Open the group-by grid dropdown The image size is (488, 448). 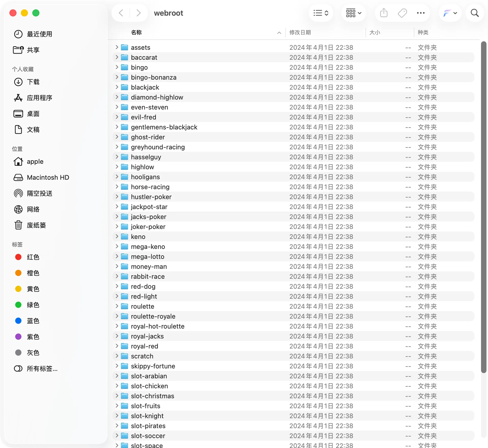pyautogui.click(x=354, y=13)
